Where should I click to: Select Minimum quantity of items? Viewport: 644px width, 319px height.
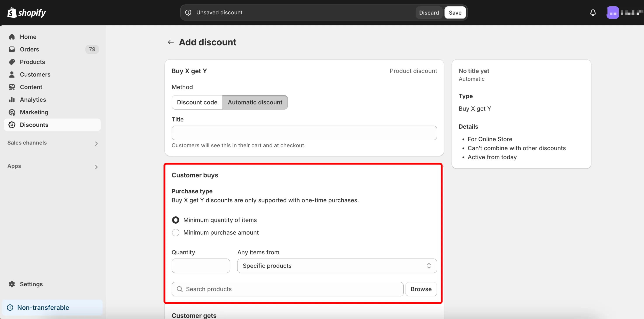[x=176, y=220]
